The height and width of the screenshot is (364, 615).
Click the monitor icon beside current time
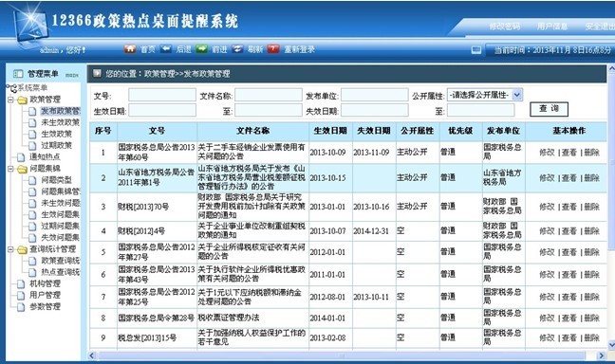pos(476,50)
